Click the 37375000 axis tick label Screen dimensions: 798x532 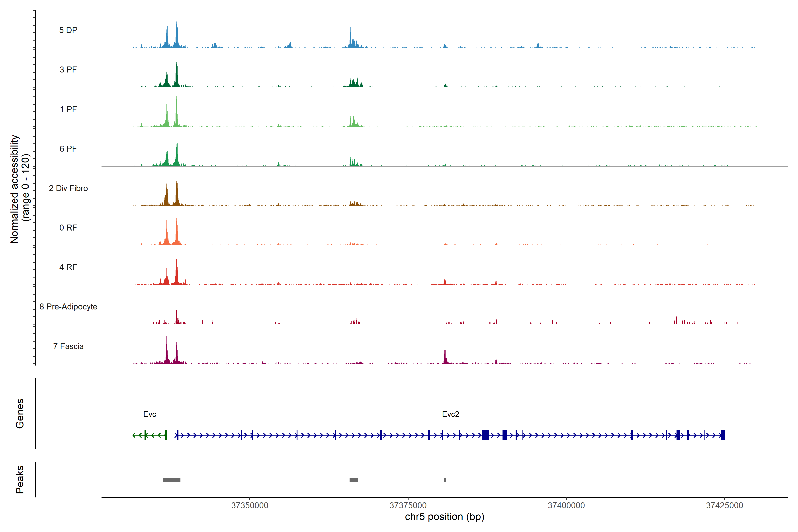[408, 505]
